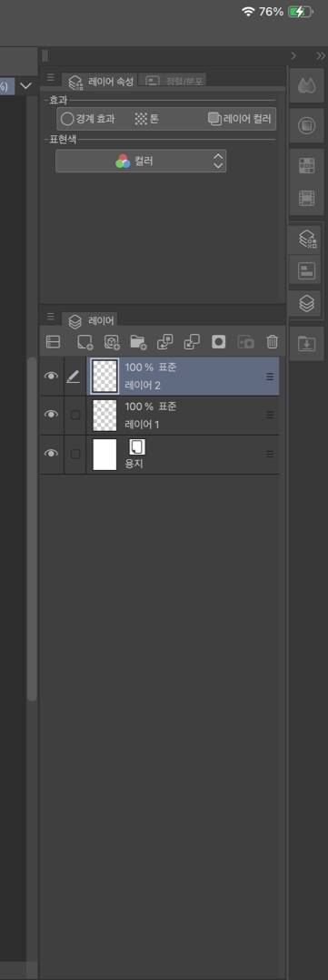Image resolution: width=328 pixels, height=980 pixels.
Task: Click the 76% battery percentage text
Action: (271, 12)
